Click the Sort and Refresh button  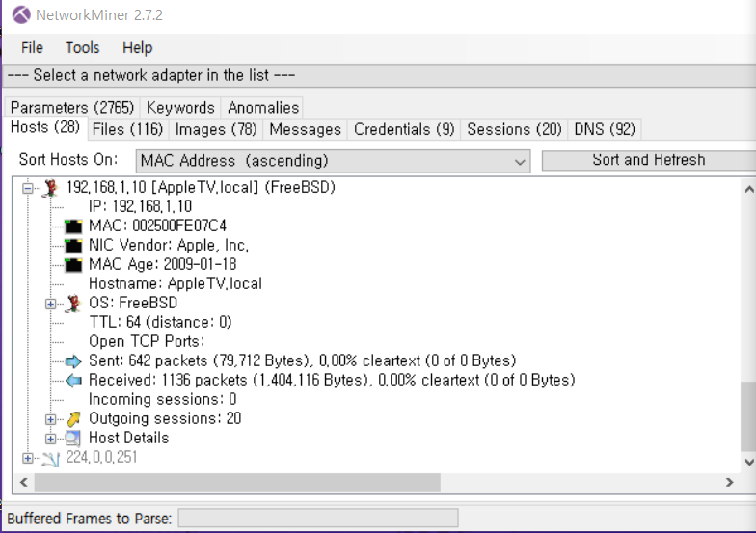click(648, 160)
